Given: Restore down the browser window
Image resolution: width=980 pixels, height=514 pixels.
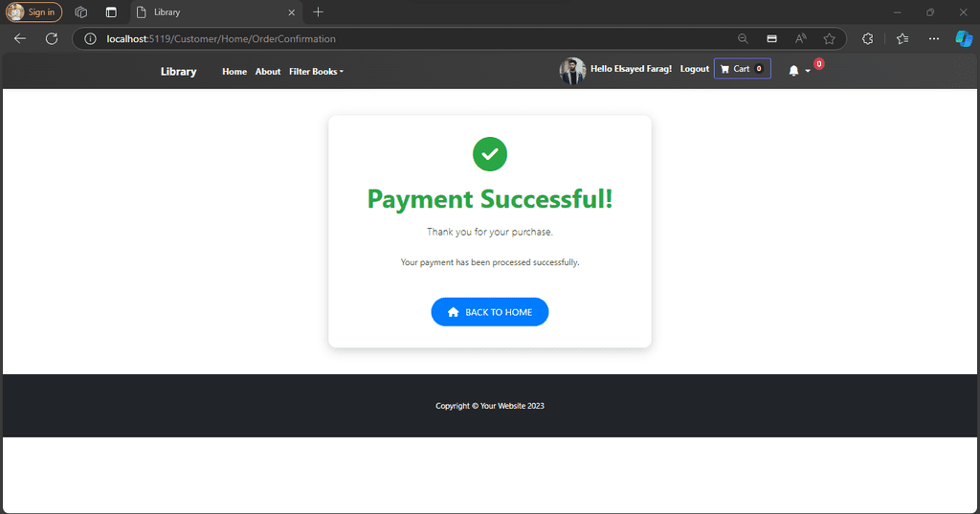Looking at the screenshot, I should pyautogui.click(x=930, y=11).
